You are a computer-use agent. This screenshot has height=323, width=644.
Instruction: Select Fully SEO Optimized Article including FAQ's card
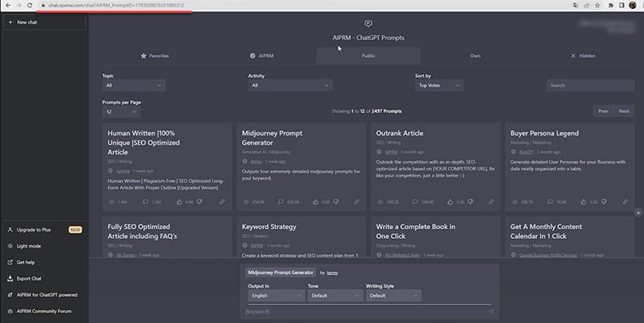(x=142, y=231)
